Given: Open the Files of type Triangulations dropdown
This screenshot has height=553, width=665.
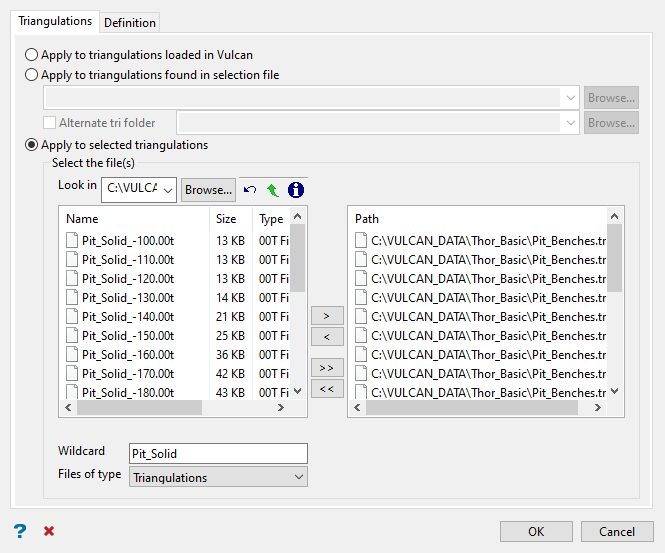Looking at the screenshot, I should 218,477.
